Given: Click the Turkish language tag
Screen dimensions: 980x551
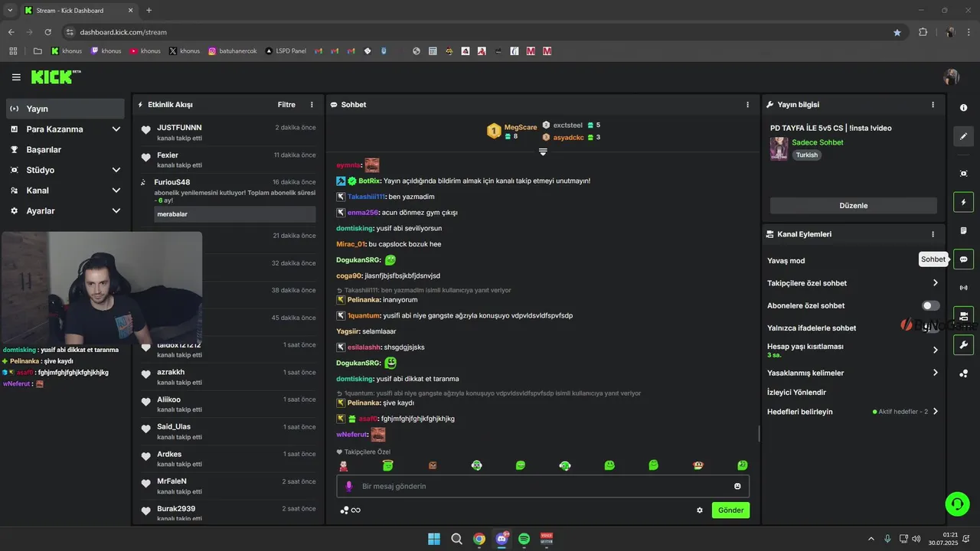Looking at the screenshot, I should [x=806, y=155].
